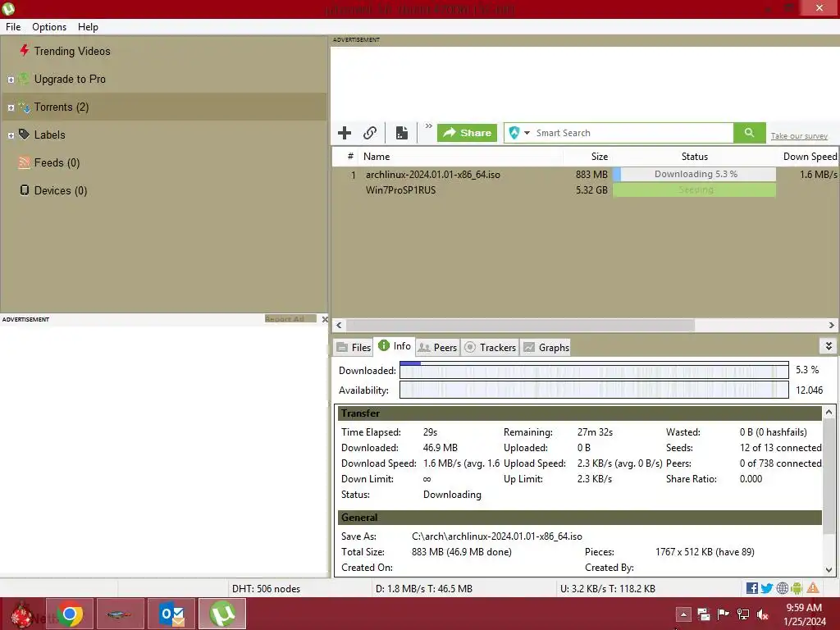The width and height of the screenshot is (840, 630).
Task: Expand the Torrents (2) tree node
Action: (11, 107)
